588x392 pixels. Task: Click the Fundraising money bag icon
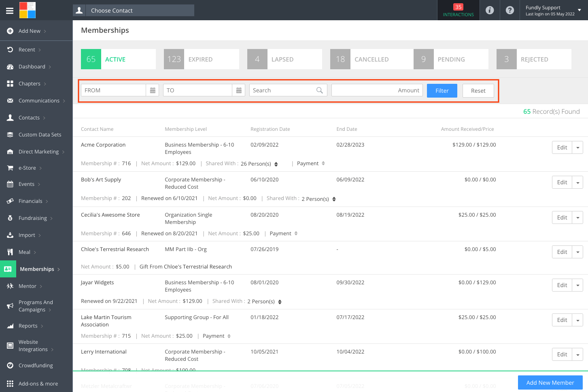click(10, 218)
